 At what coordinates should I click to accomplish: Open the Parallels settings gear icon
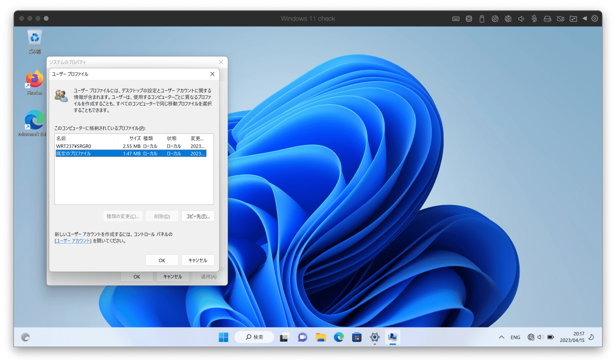[x=595, y=18]
